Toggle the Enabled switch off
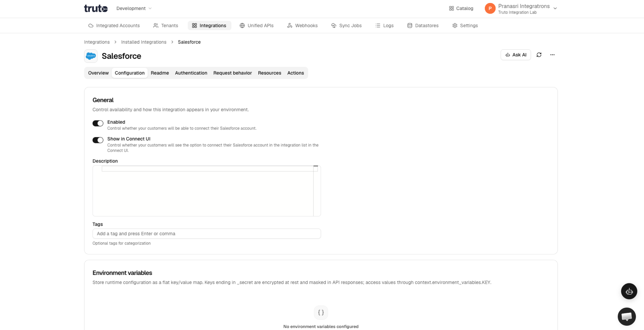This screenshot has height=330, width=644. pyautogui.click(x=98, y=123)
